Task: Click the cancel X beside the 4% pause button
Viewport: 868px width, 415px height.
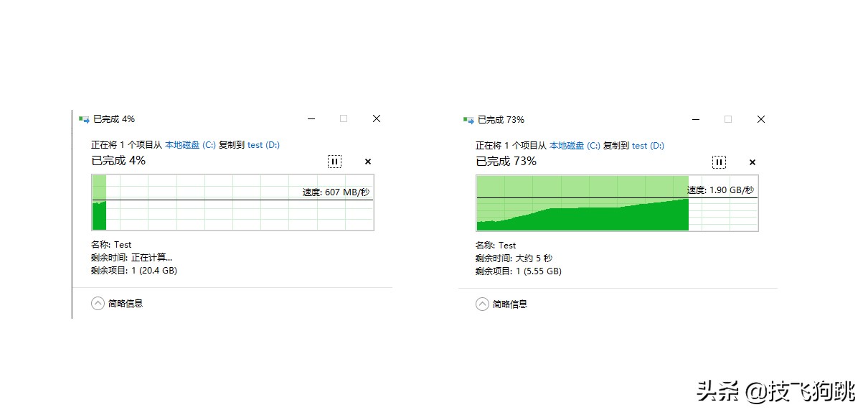Action: coord(367,162)
